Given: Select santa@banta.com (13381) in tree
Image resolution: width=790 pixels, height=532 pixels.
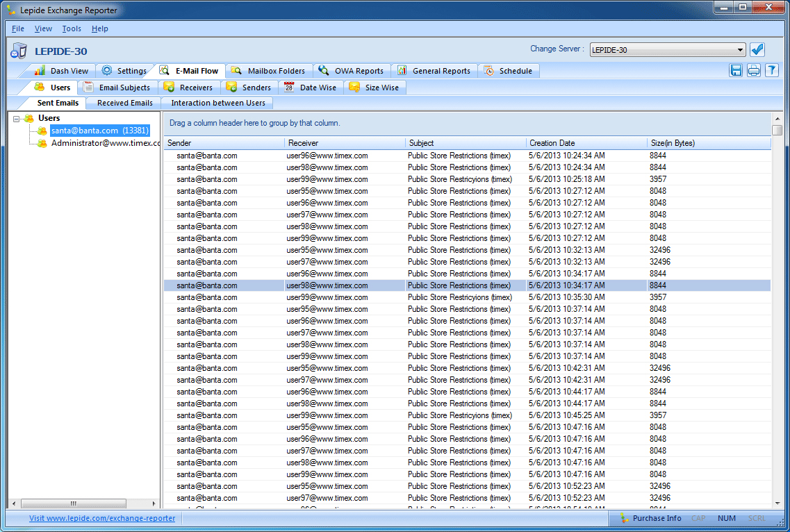Looking at the screenshot, I should (100, 131).
